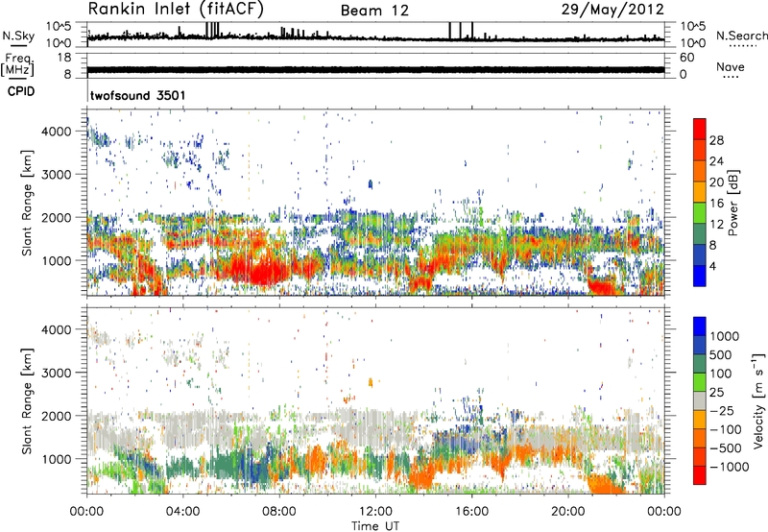The height and width of the screenshot is (532, 768).
Task: Click the velocity value '500' on colorbar
Action: click(x=721, y=354)
